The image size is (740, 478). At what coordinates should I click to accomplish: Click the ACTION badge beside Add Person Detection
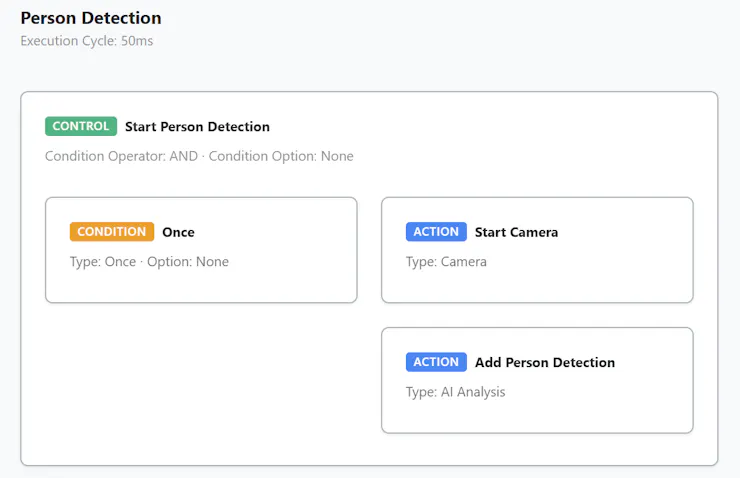[x=436, y=362]
